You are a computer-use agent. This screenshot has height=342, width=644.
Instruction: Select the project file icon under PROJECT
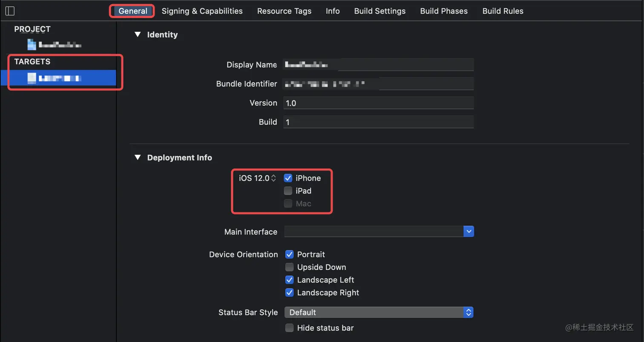(x=32, y=44)
